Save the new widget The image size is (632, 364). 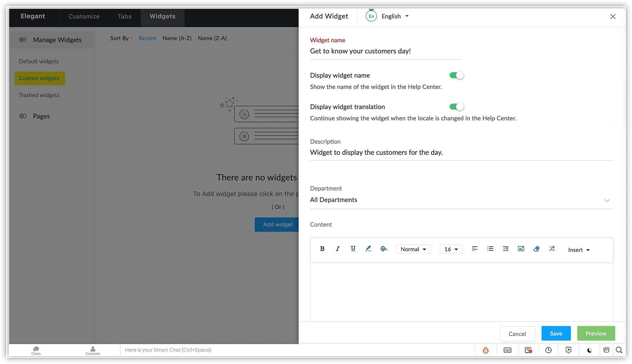[x=556, y=334]
